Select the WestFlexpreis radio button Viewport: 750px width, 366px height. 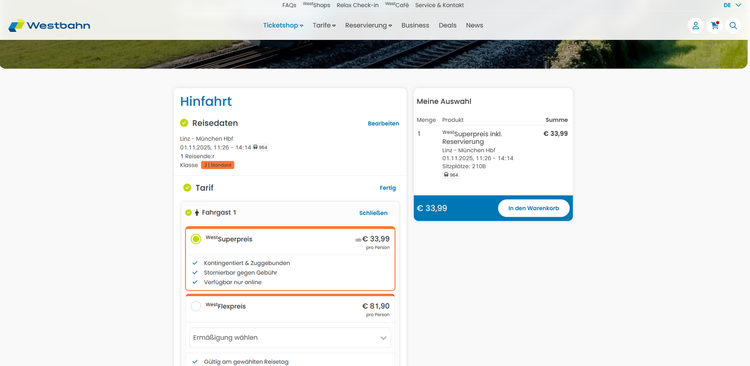(x=196, y=306)
